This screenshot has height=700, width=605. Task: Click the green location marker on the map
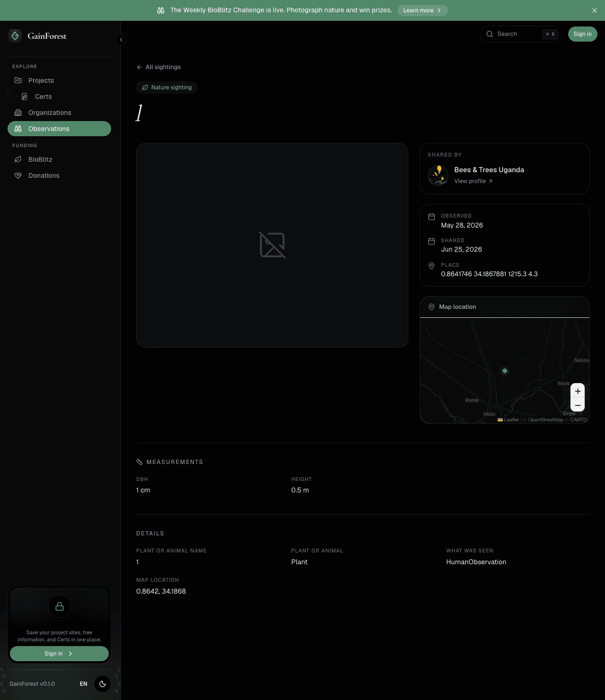coord(505,371)
